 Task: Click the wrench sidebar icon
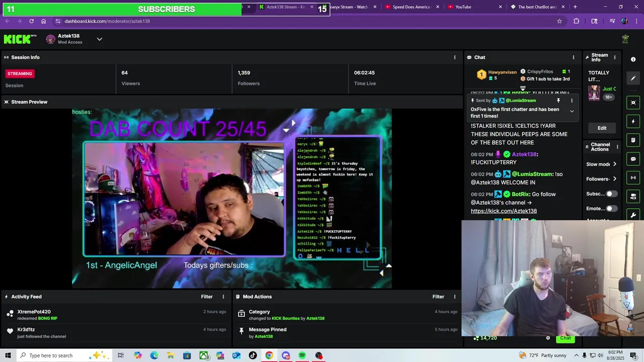tap(633, 215)
